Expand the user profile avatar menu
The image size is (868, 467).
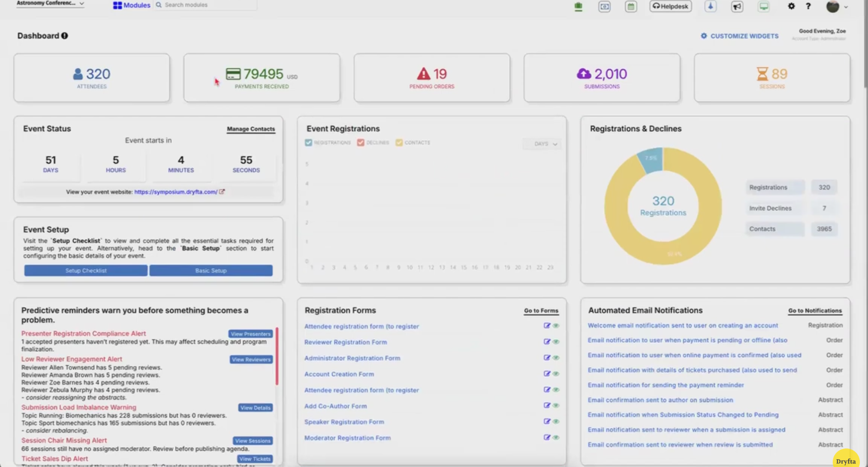point(836,7)
